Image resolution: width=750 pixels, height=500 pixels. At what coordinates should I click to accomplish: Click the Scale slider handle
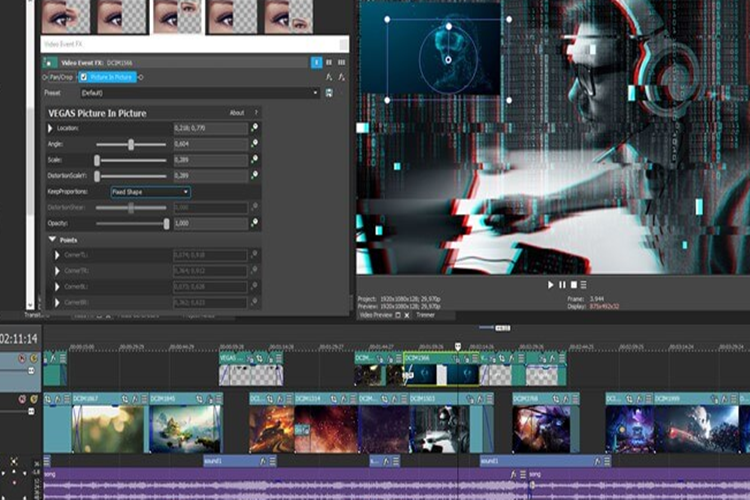97,160
